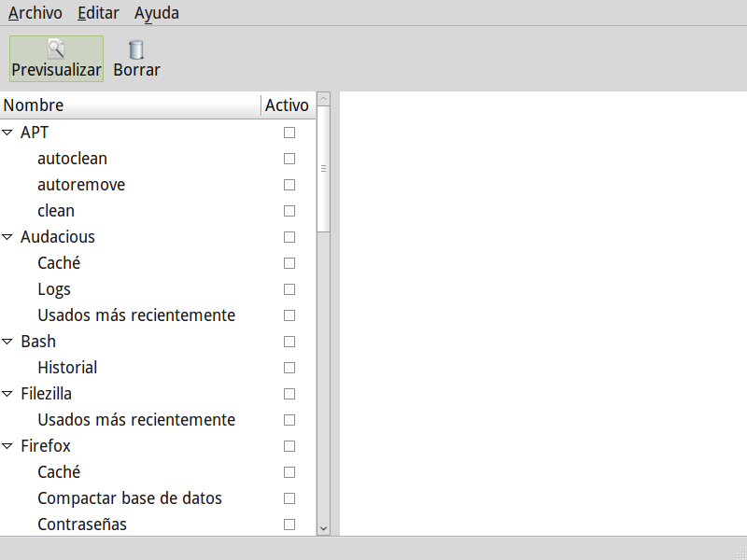
Task: Click the scrollbar up arrow
Action: pyautogui.click(x=323, y=99)
